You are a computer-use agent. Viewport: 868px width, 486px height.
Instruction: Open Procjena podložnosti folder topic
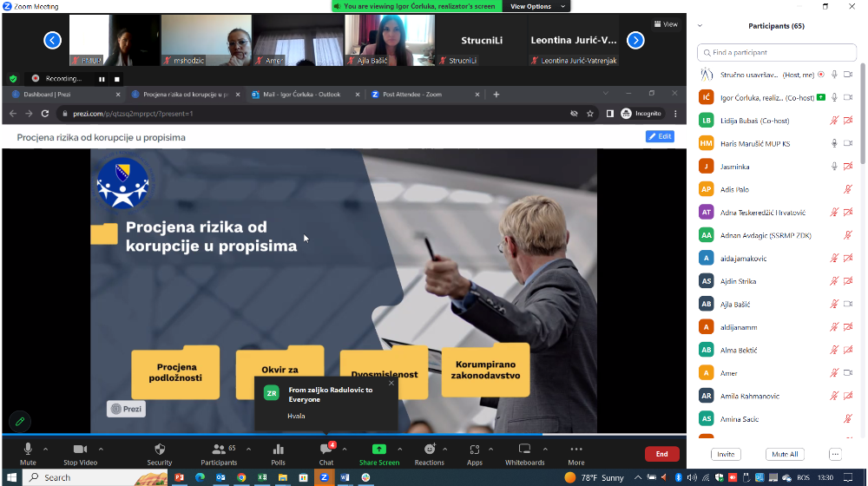[x=175, y=372]
